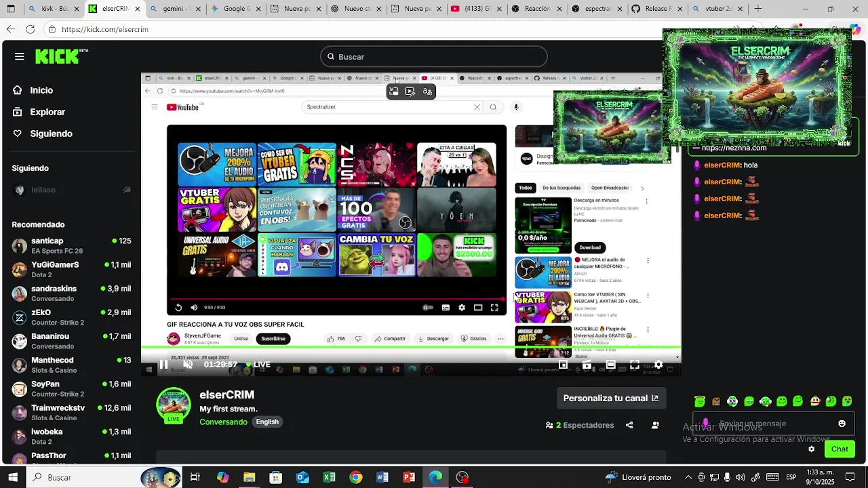Open File Explorer from taskbar

tap(250, 477)
